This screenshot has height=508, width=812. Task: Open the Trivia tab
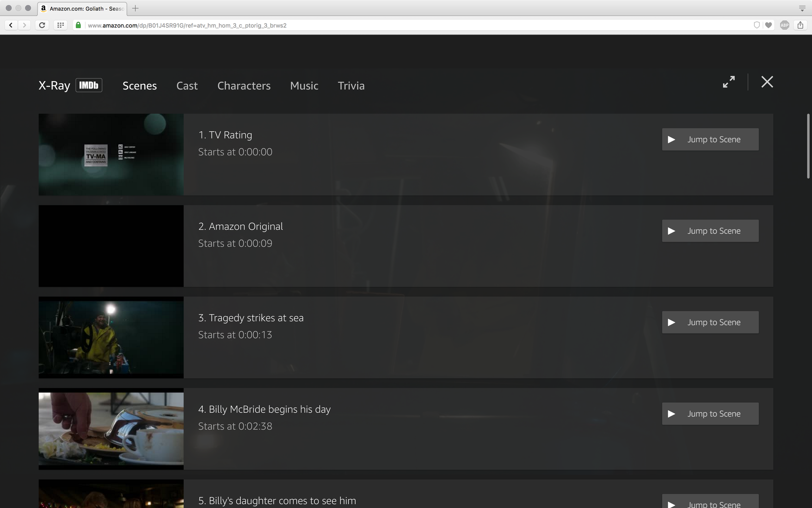click(x=351, y=86)
